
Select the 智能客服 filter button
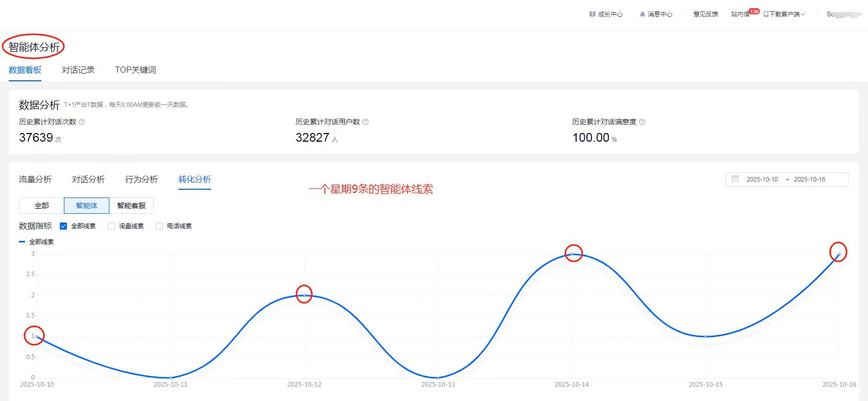[x=131, y=206]
